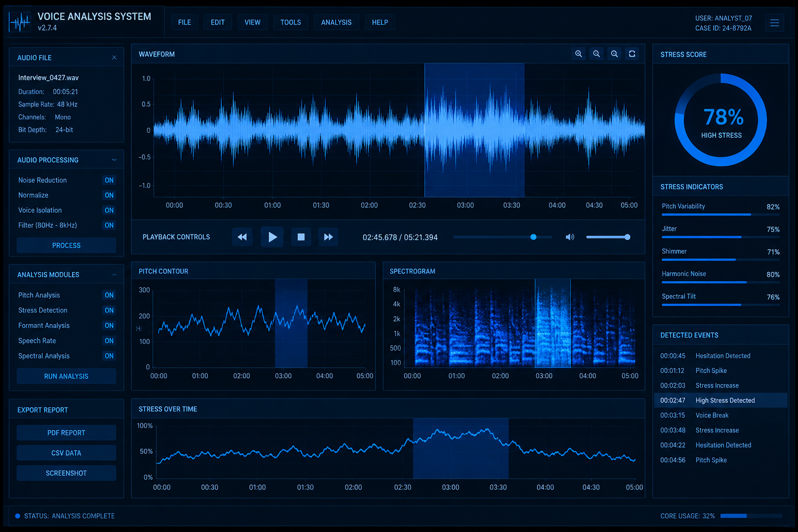The image size is (798, 532).
Task: Click the Jitter indicator bar
Action: point(721,237)
